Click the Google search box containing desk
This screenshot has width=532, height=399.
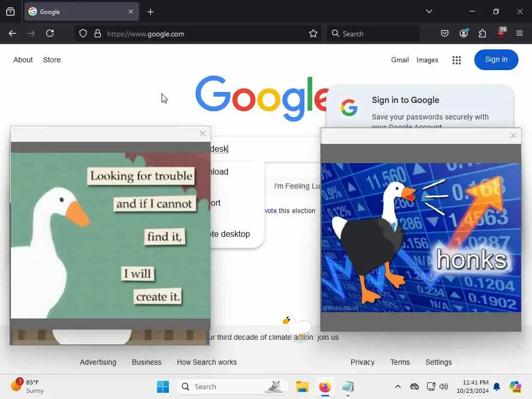click(x=264, y=149)
